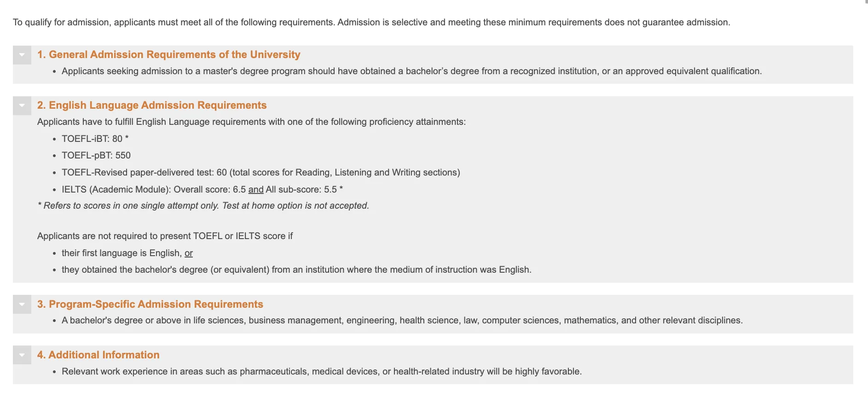This screenshot has height=398, width=868.
Task: Collapse the Additional Information section arrow
Action: pyautogui.click(x=22, y=355)
